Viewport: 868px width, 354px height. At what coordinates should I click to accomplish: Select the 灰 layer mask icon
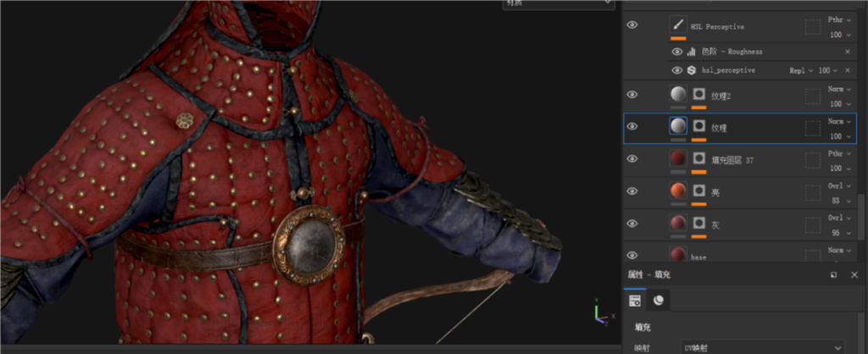(x=699, y=224)
